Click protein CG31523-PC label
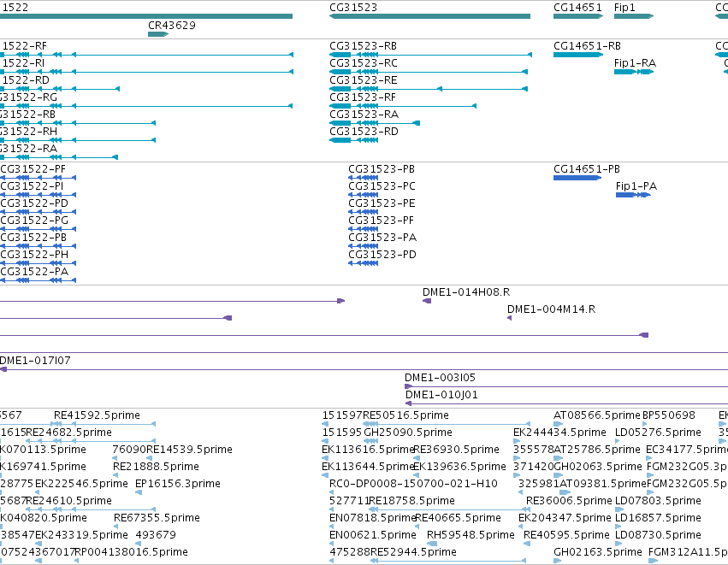 click(x=382, y=186)
